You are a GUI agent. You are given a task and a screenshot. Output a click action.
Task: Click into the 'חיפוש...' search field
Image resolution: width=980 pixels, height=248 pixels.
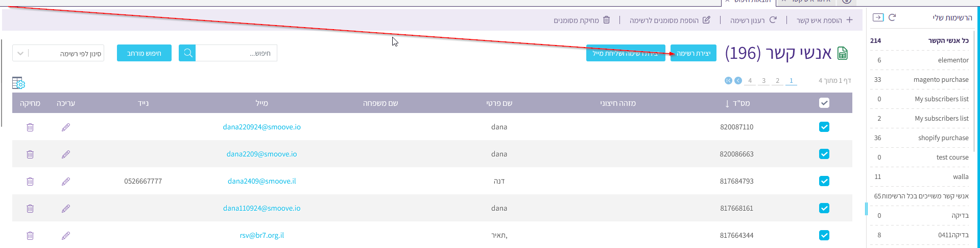(236, 53)
